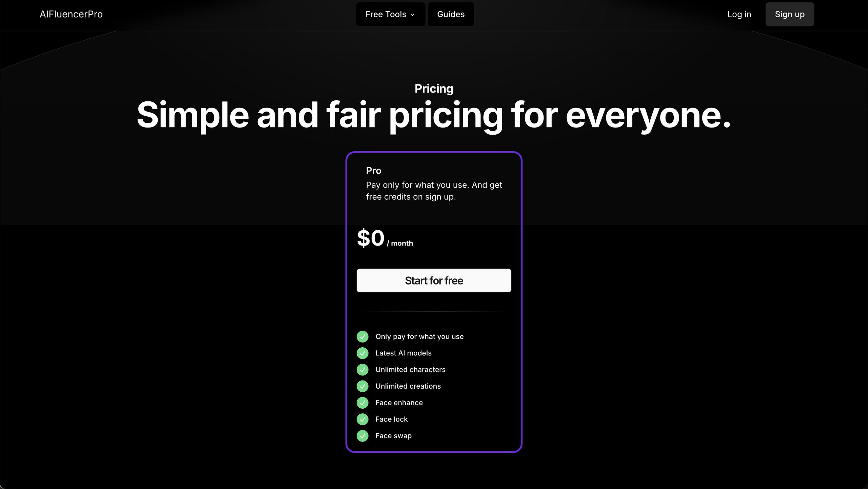Click the check icon for Unlimited creations
The image size is (868, 489).
tap(362, 386)
